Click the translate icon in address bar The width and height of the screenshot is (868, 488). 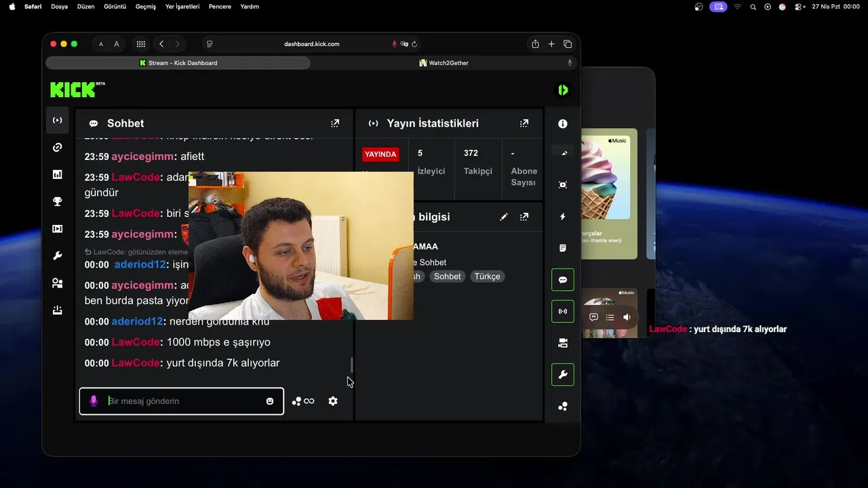(x=404, y=44)
